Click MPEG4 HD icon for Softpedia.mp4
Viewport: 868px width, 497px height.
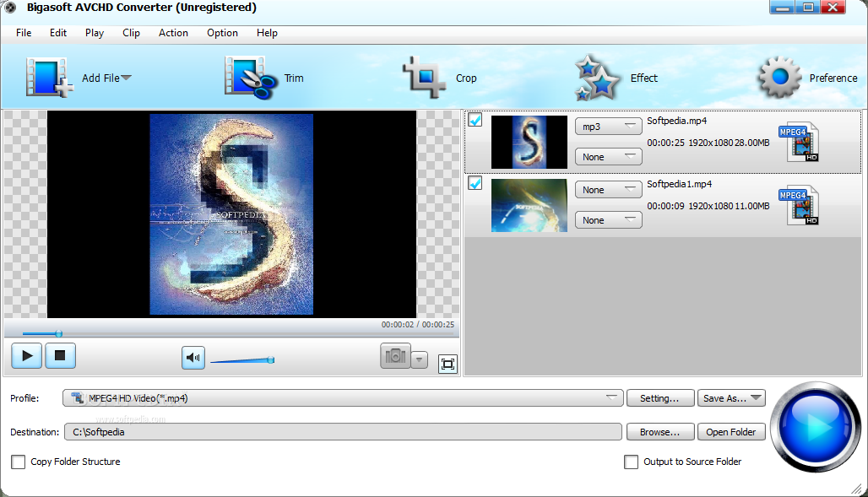[798, 142]
